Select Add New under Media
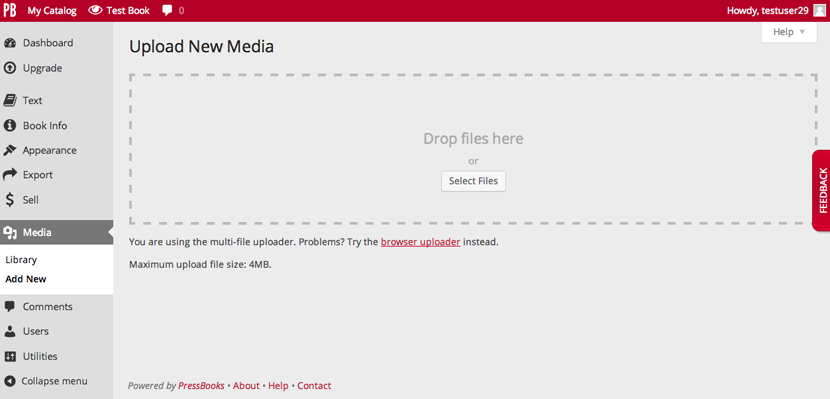The image size is (830, 399). click(25, 279)
